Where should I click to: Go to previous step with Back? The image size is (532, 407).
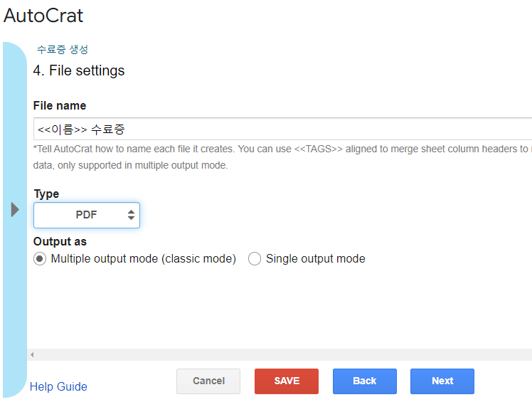coord(364,381)
